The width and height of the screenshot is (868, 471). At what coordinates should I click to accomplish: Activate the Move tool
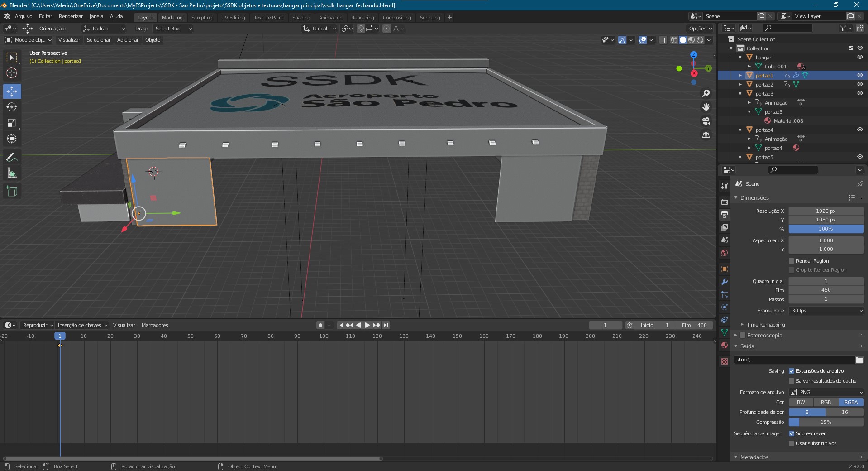12,91
